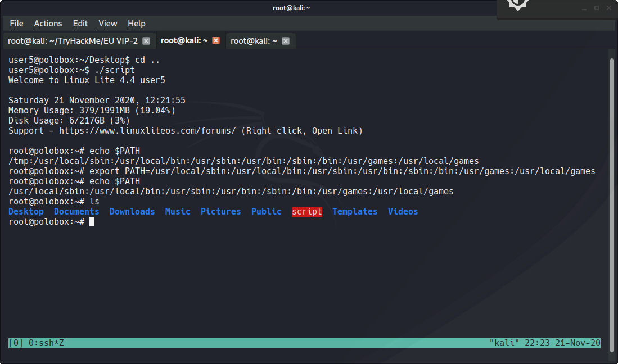This screenshot has height=364, width=618.
Task: Click the 'Public' directory name
Action: [x=267, y=212]
